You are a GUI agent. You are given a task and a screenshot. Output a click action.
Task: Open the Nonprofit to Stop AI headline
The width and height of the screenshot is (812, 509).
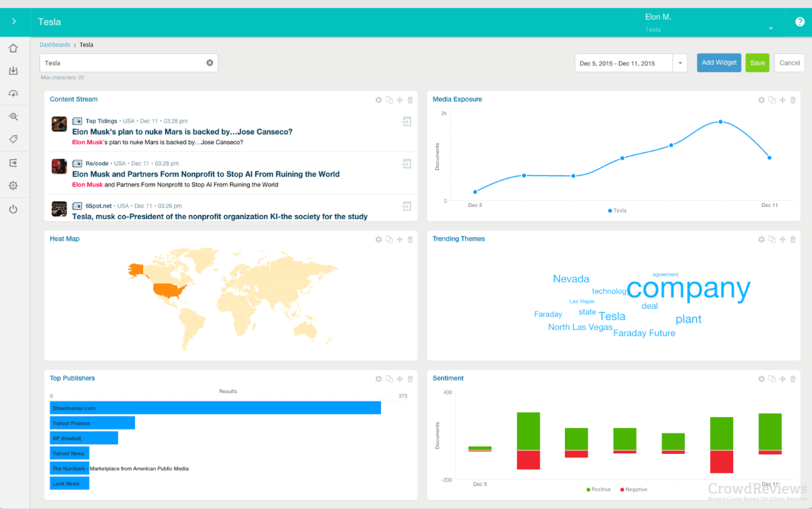tap(206, 174)
